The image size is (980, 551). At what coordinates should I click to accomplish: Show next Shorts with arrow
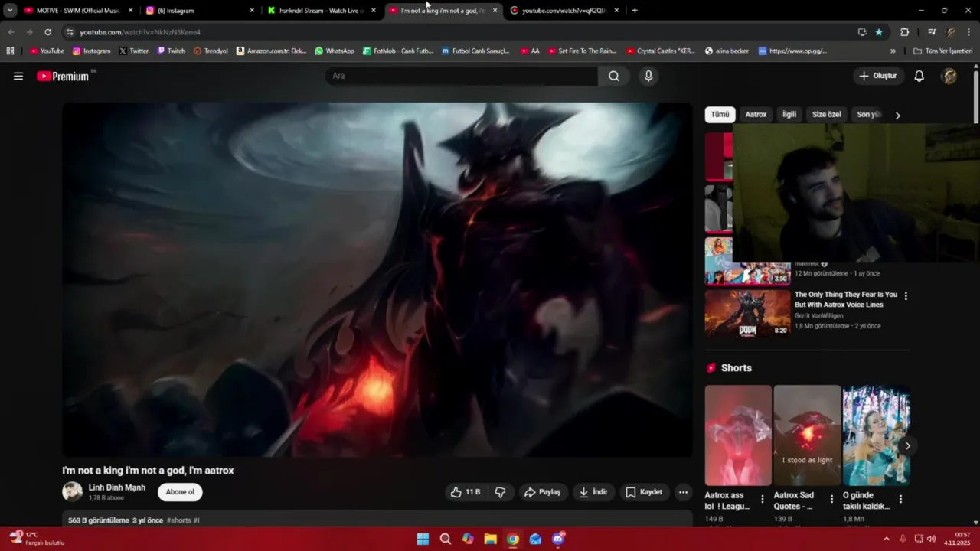pyautogui.click(x=908, y=445)
